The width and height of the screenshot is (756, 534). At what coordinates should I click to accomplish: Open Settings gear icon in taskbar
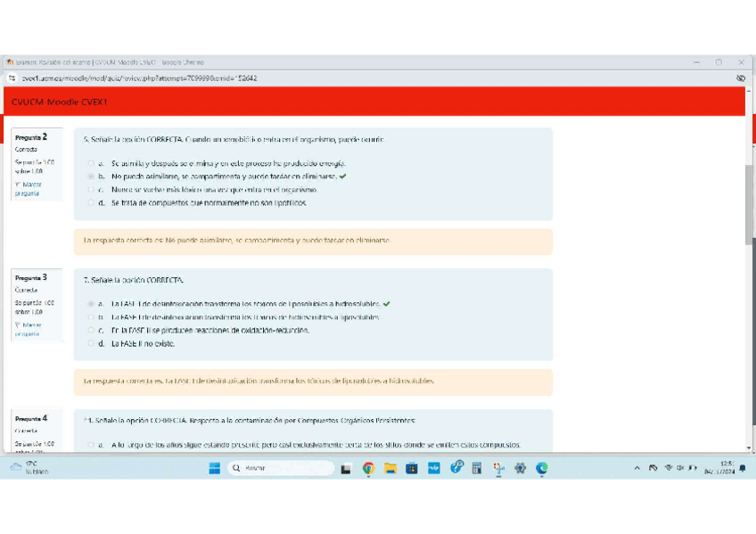[520, 468]
